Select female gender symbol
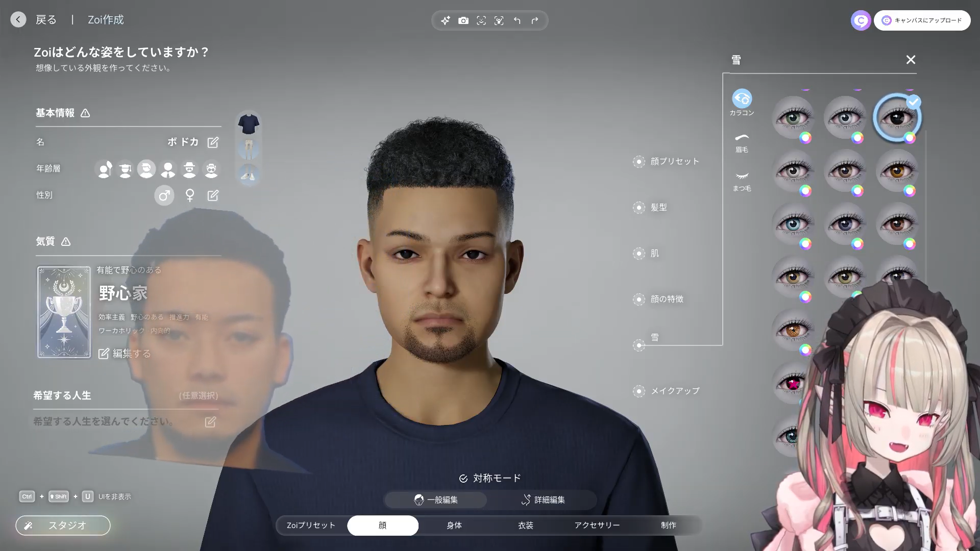Image resolution: width=980 pixels, height=551 pixels. pos(190,195)
